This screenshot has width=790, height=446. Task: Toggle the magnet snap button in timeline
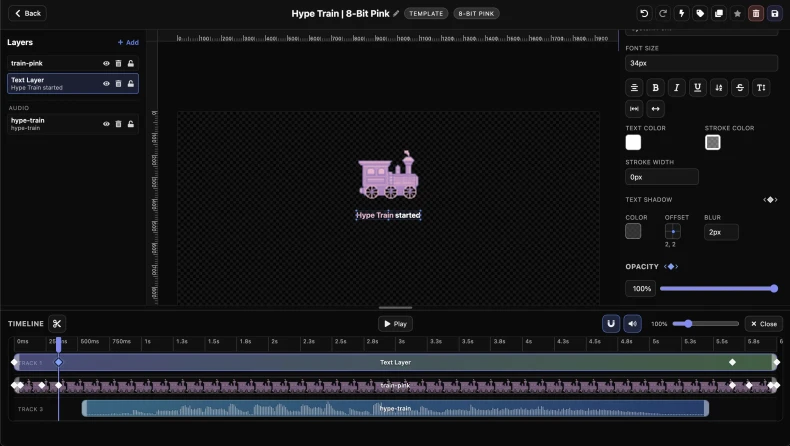[611, 324]
